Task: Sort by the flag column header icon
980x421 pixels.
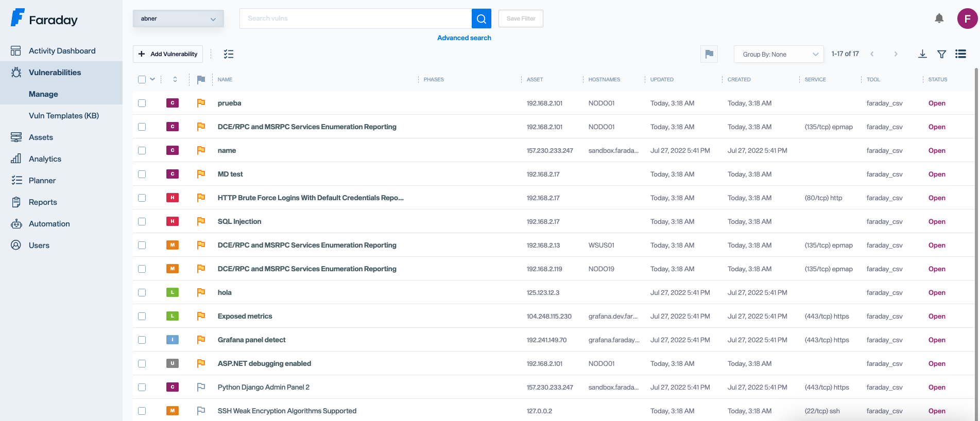Action: 201,79
